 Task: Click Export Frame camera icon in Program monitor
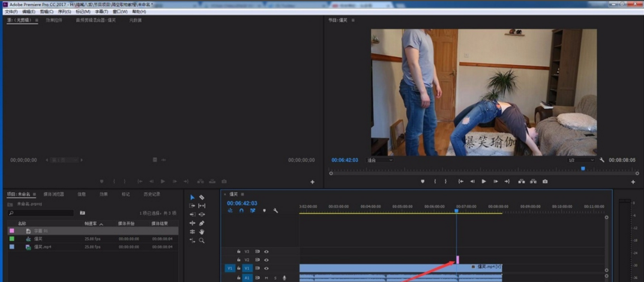545,181
